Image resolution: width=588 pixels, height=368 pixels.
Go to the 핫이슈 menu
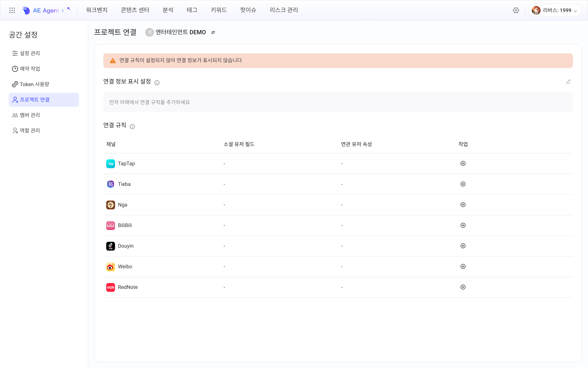(x=248, y=10)
